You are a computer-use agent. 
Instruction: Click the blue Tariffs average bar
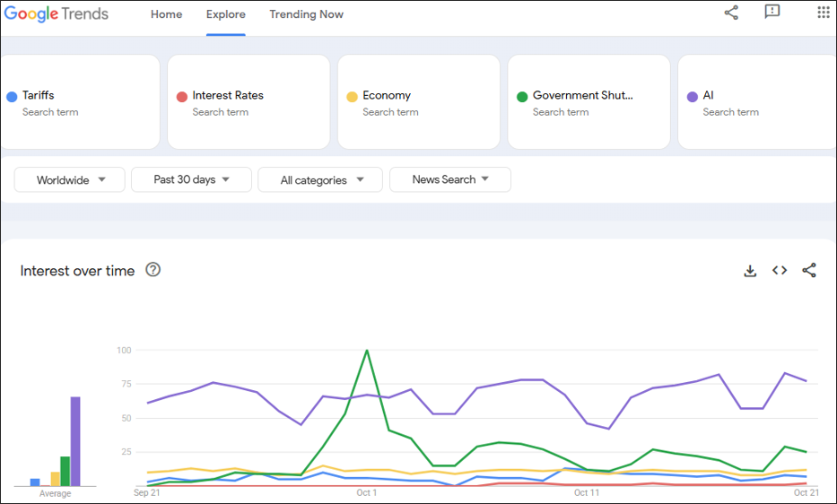35,482
